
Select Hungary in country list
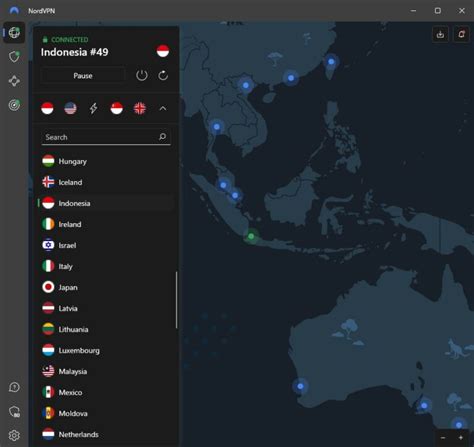point(106,161)
